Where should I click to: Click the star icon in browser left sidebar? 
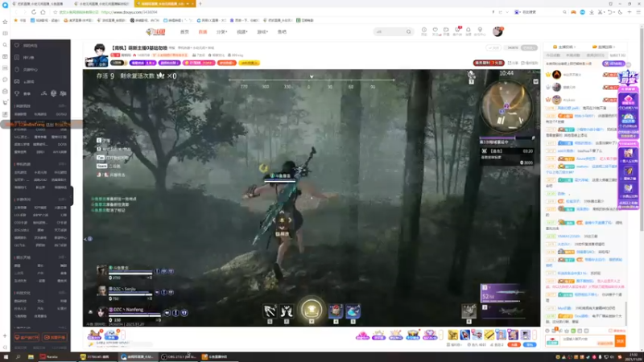click(x=5, y=22)
